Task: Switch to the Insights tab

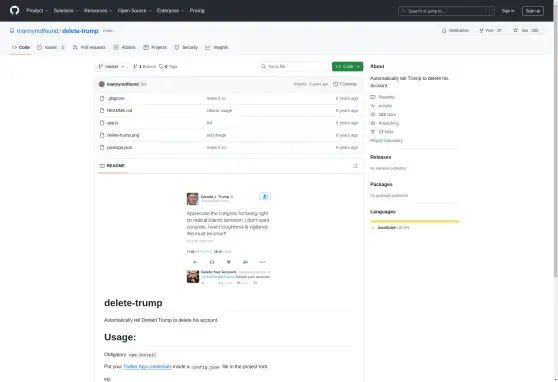Action: (217, 47)
